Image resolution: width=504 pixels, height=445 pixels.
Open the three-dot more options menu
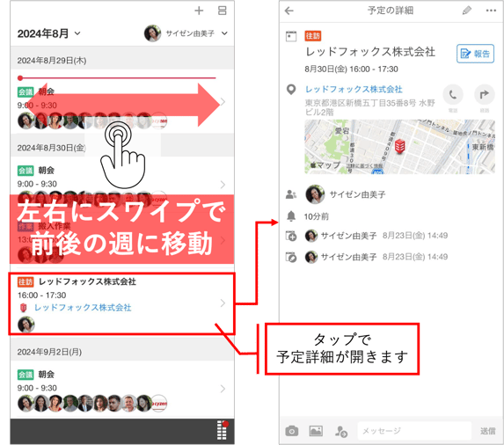click(491, 11)
